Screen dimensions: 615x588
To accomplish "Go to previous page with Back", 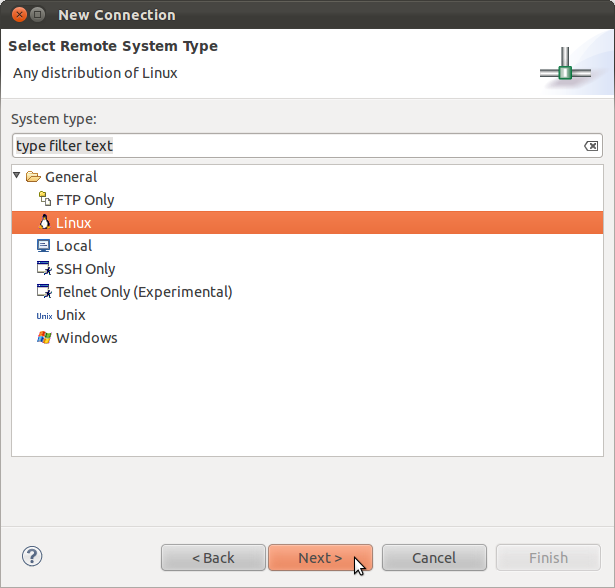I will pyautogui.click(x=213, y=557).
